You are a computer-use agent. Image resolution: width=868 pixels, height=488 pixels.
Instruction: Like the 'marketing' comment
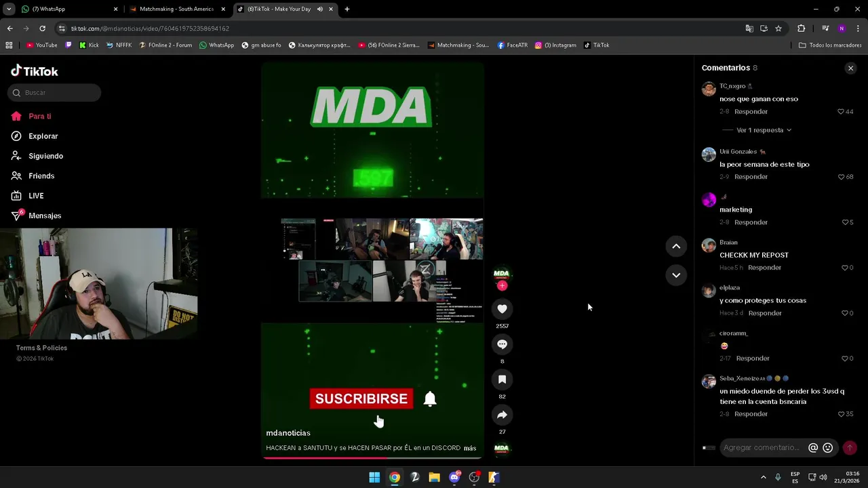pyautogui.click(x=845, y=222)
